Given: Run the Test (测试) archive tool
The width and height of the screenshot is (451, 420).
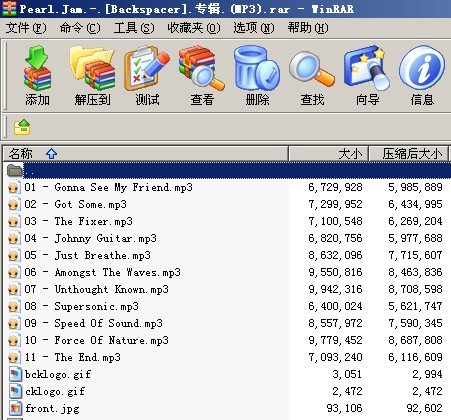Looking at the screenshot, I should 147,68.
